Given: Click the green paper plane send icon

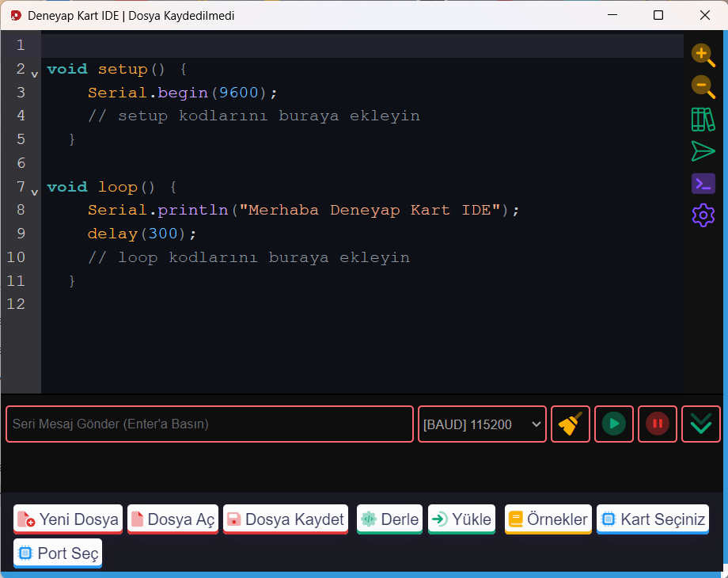Looking at the screenshot, I should [703, 151].
